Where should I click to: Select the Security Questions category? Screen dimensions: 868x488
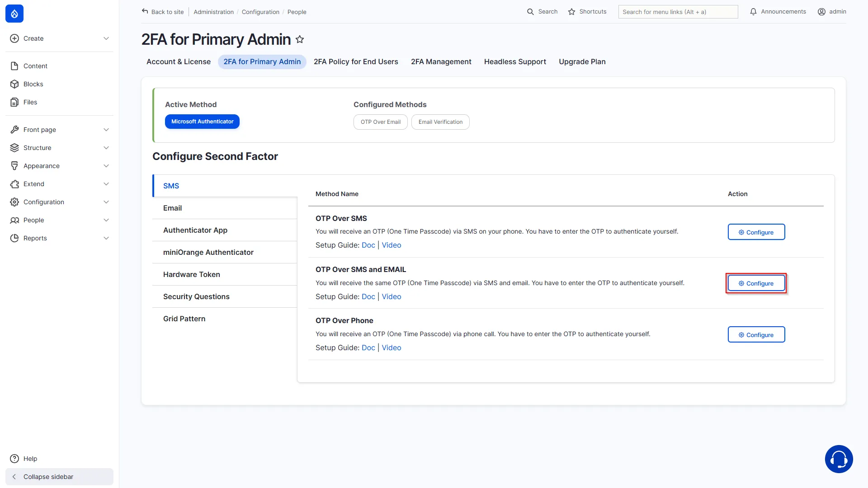225,296
